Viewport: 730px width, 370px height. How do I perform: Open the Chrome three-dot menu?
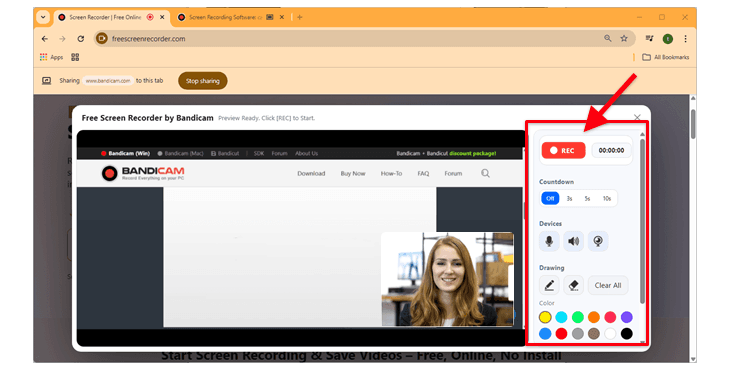685,39
